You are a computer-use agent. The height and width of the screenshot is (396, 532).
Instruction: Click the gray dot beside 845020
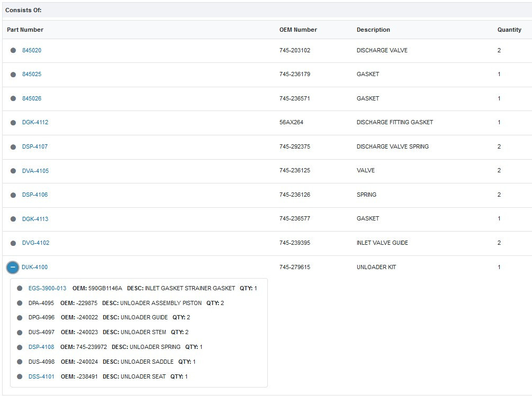pyautogui.click(x=13, y=51)
